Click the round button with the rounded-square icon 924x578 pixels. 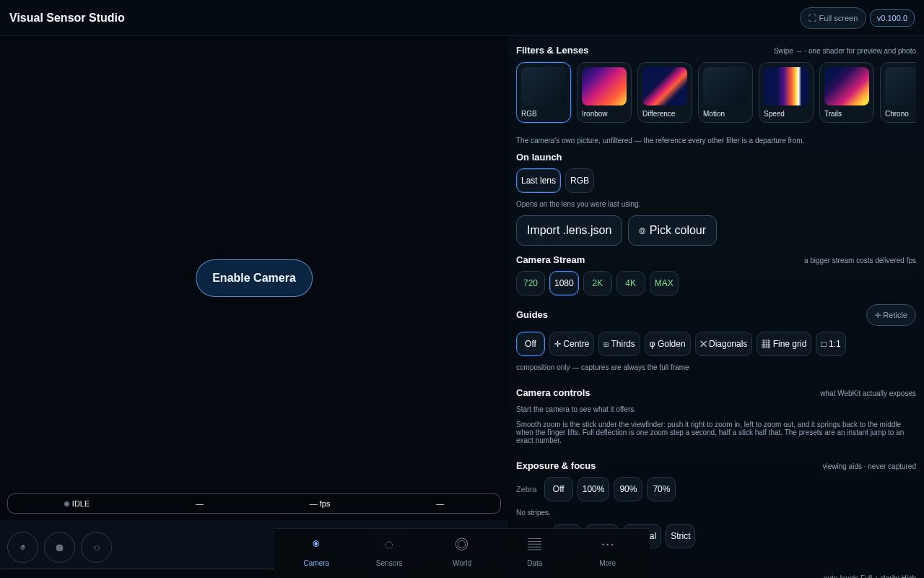pos(59,548)
